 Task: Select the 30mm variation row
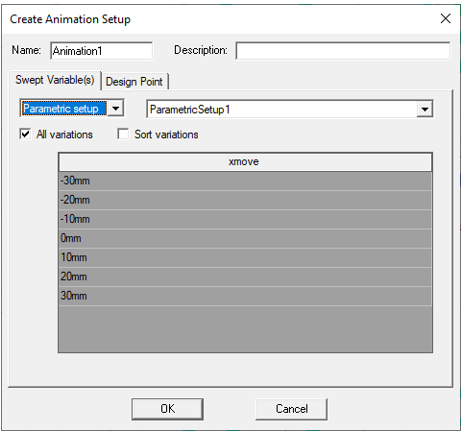245,296
